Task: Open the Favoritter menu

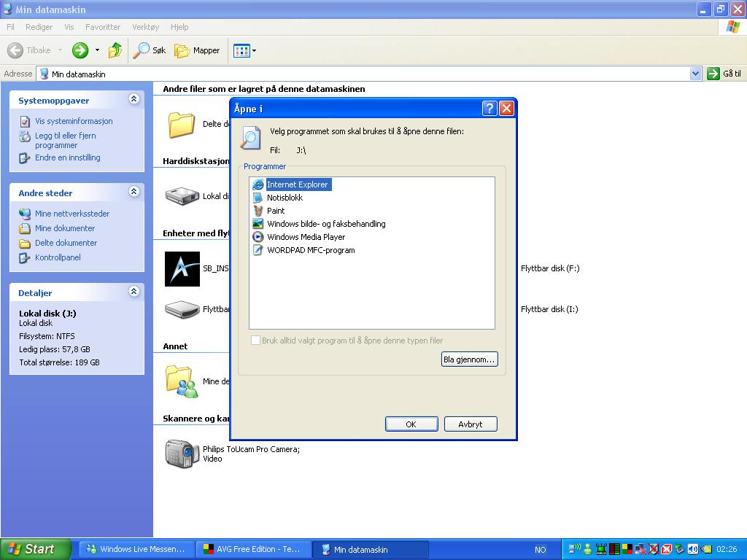Action: [x=103, y=27]
